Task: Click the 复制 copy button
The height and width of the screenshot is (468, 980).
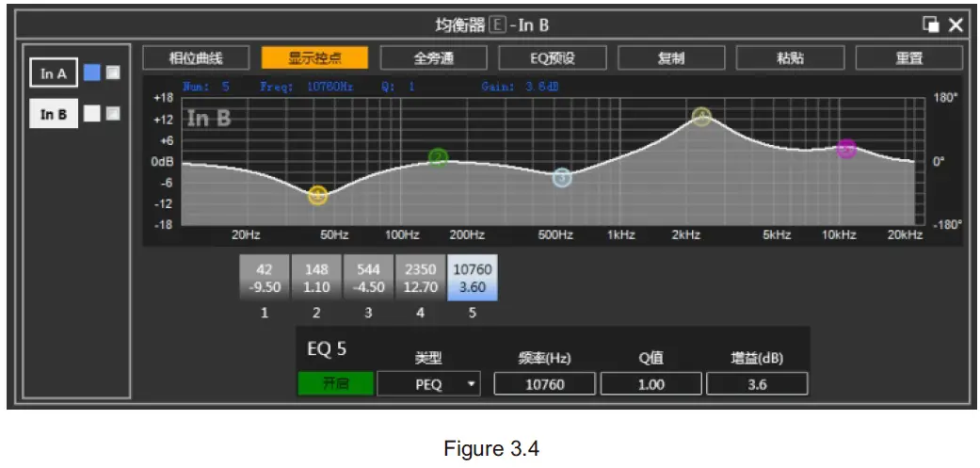Action: [x=671, y=58]
